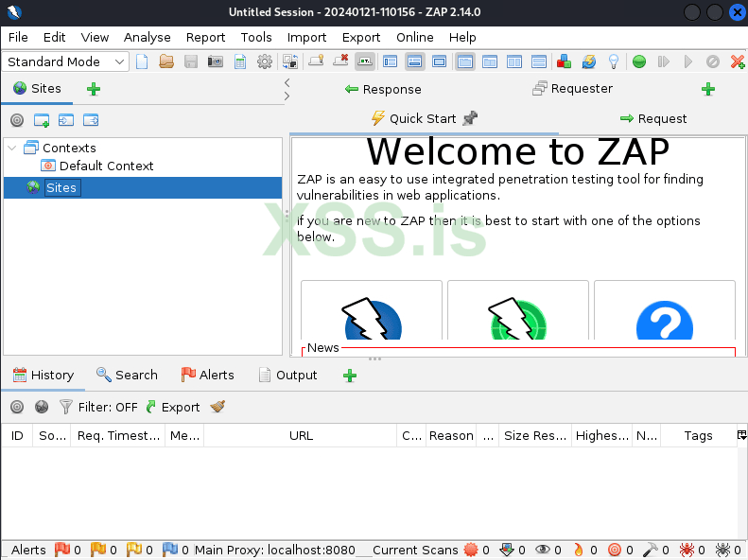Click the URL column header
This screenshot has height=560, width=748.
pyautogui.click(x=301, y=435)
